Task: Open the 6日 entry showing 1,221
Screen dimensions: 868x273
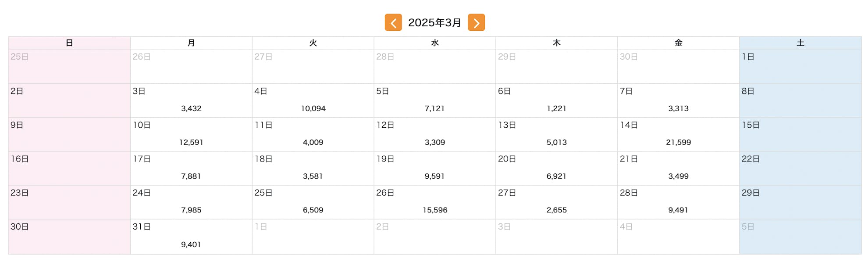Action: pos(556,101)
